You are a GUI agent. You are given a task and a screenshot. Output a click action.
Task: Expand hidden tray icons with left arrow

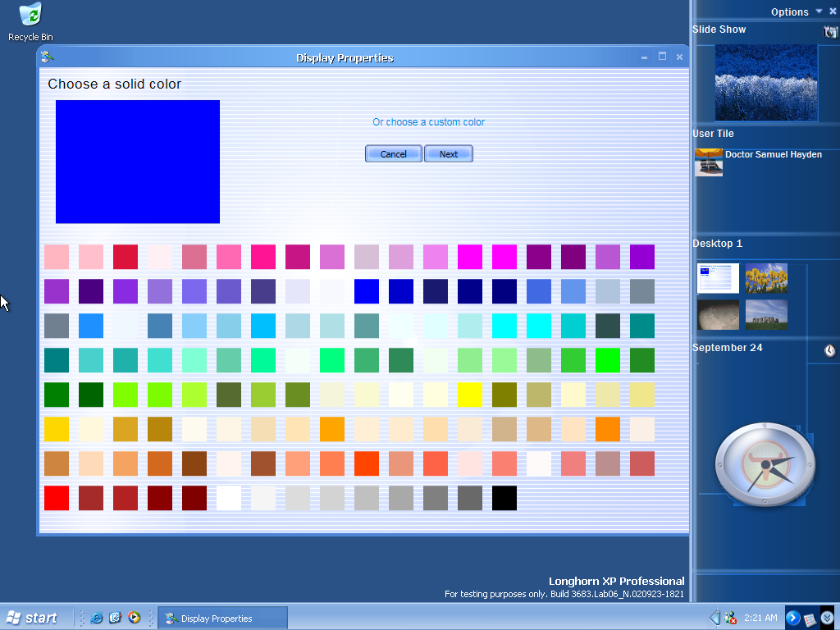[714, 618]
